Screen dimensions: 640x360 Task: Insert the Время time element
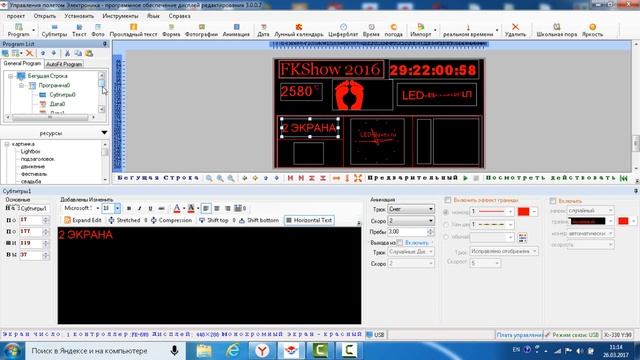(x=371, y=30)
